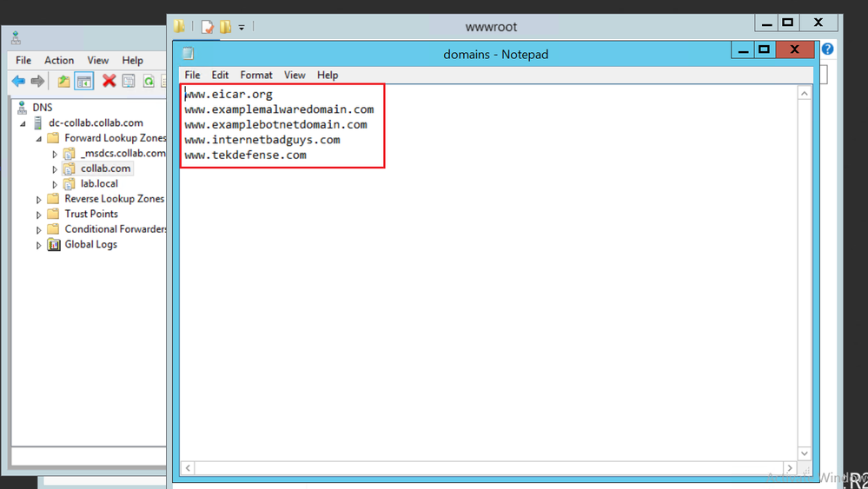Expand the Trust Points node
The image size is (868, 489).
[x=39, y=215]
